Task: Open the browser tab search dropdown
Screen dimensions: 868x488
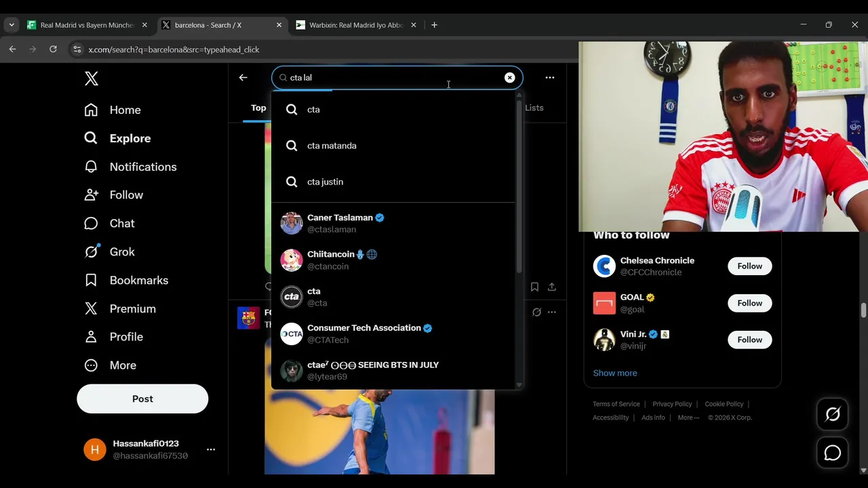Action: [12, 25]
